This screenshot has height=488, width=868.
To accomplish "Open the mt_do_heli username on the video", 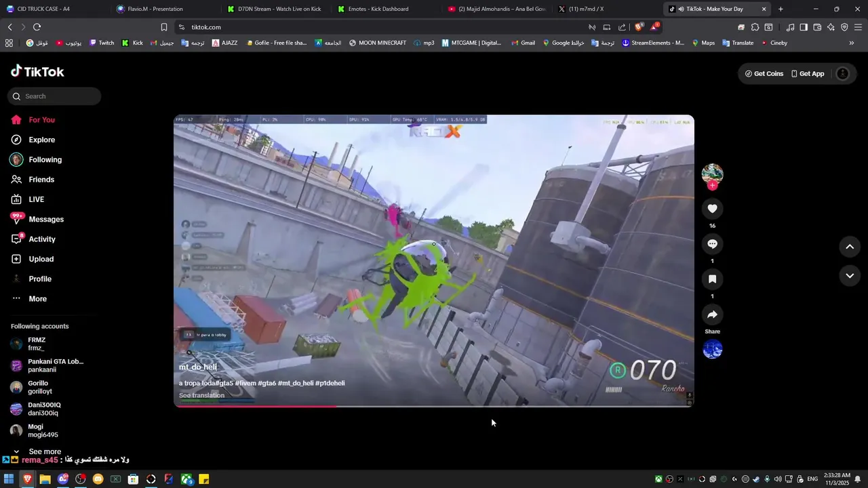I will point(198,367).
